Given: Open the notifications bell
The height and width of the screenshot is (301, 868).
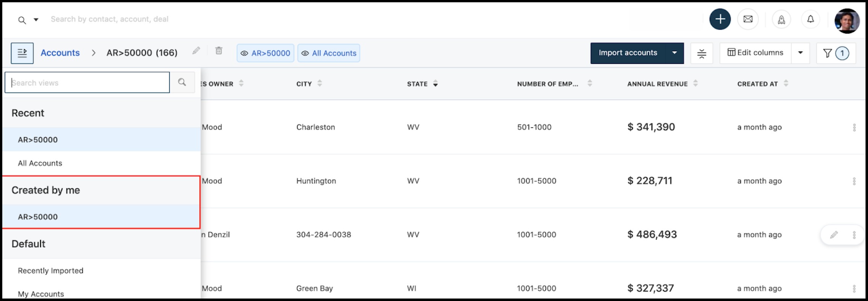Looking at the screenshot, I should point(810,19).
